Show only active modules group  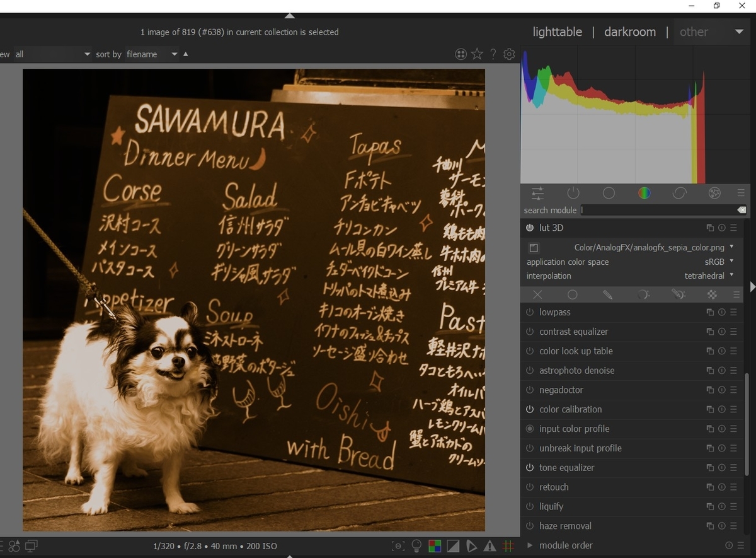[x=573, y=194]
